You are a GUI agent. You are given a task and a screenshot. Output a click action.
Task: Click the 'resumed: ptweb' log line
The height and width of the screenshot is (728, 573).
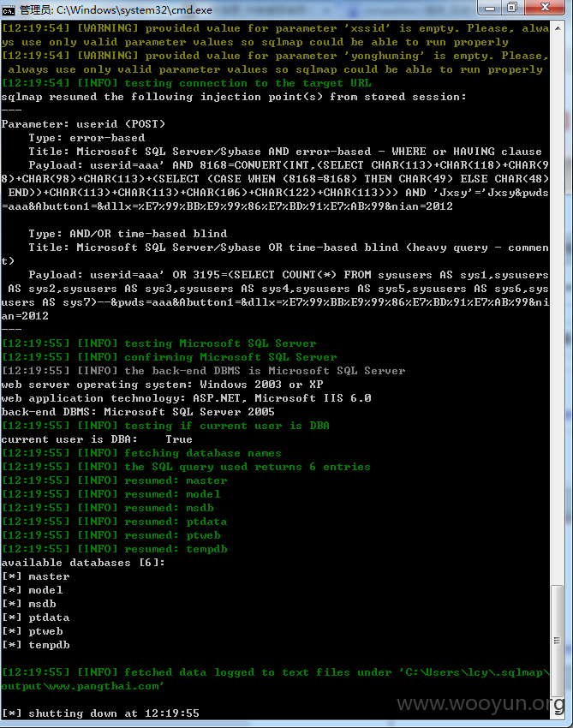click(x=111, y=535)
